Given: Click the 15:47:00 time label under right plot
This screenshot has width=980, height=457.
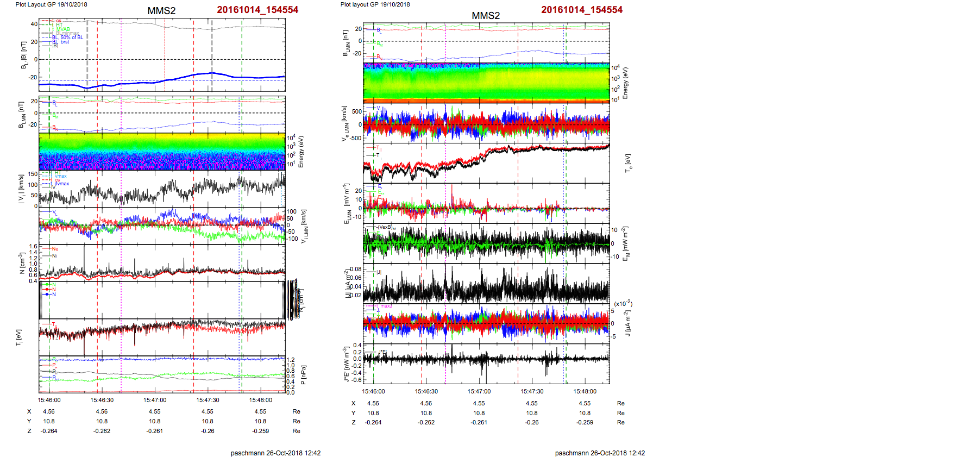Looking at the screenshot, I should point(479,391).
